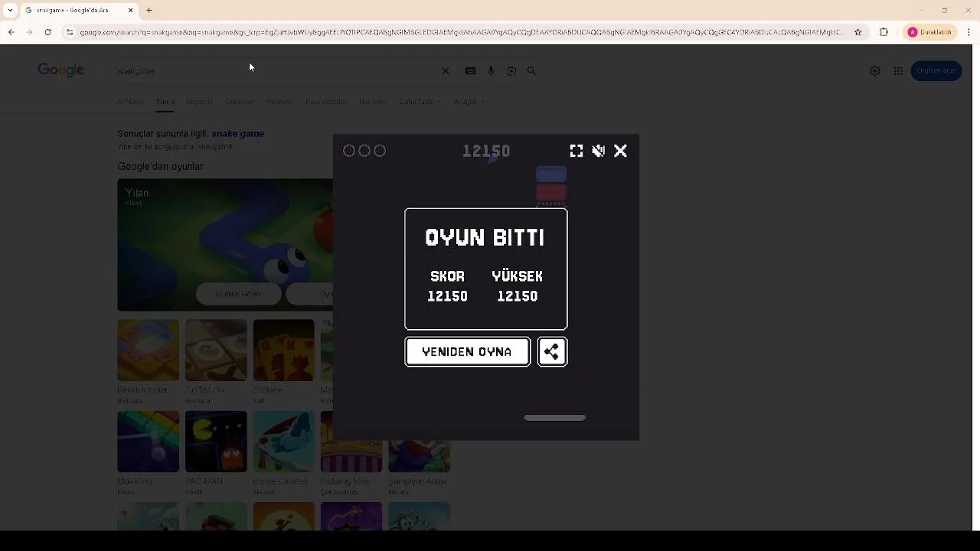Open the Blok Kırıcı game thumbnail
This screenshot has height=551, width=980.
[148, 442]
